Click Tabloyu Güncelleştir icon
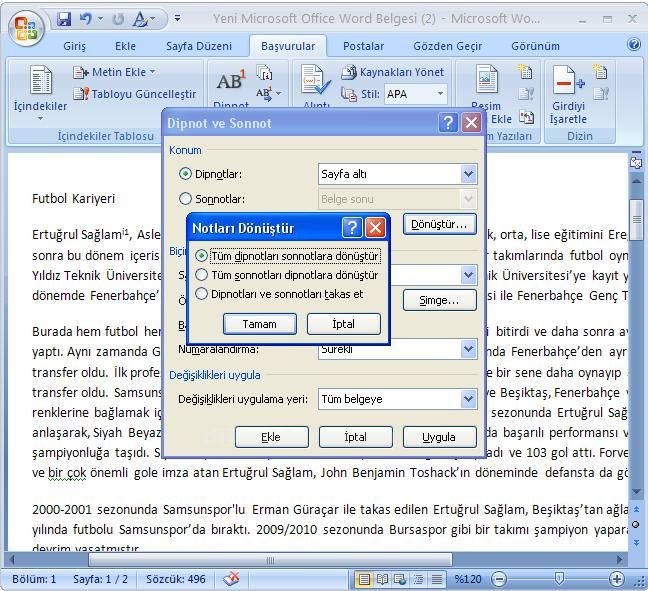This screenshot has width=648, height=591. [x=81, y=94]
